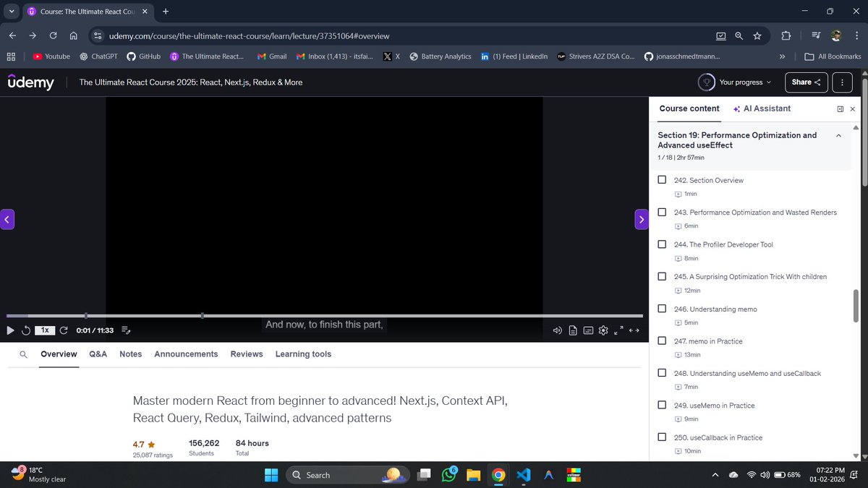The width and height of the screenshot is (868, 488).
Task: Open site information icon in address bar
Action: pos(98,35)
